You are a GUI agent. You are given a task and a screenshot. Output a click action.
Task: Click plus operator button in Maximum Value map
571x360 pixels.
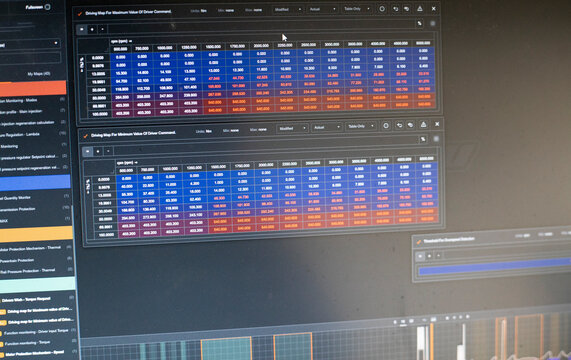point(92,29)
